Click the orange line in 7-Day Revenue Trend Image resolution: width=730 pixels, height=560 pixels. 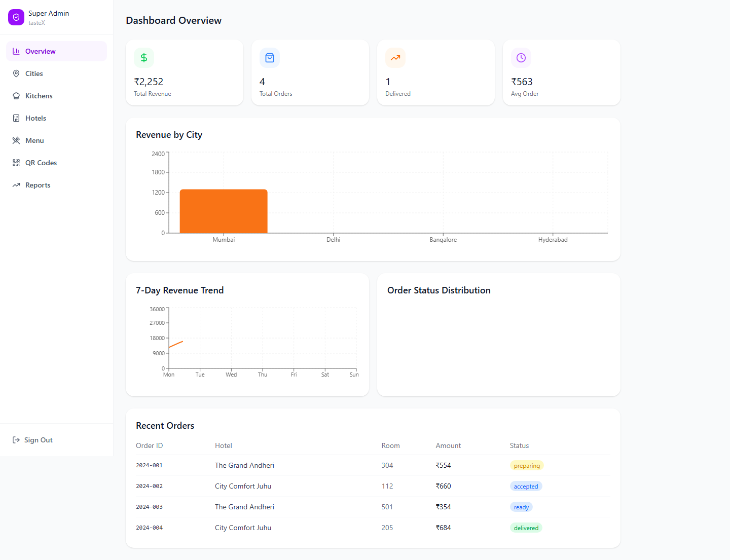point(176,344)
